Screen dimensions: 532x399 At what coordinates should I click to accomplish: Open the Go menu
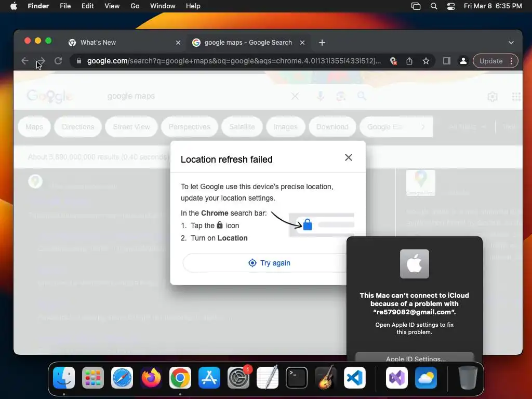coord(135,6)
